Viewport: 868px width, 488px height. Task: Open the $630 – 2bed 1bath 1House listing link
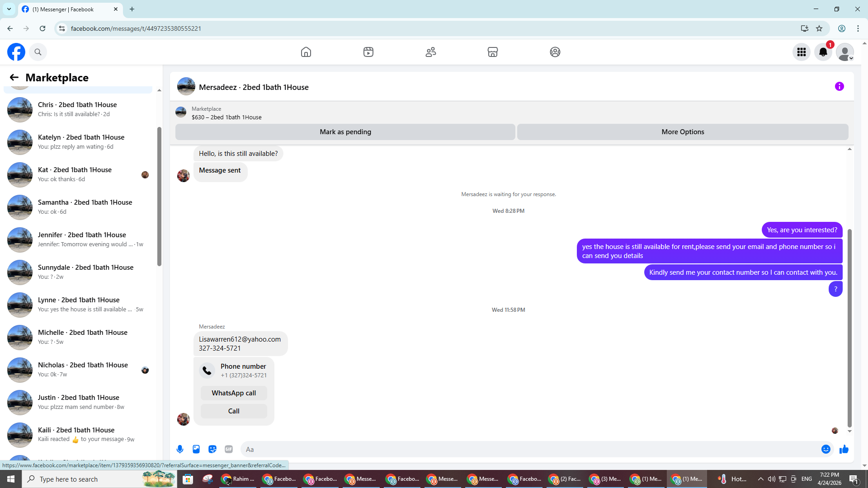[x=226, y=117]
